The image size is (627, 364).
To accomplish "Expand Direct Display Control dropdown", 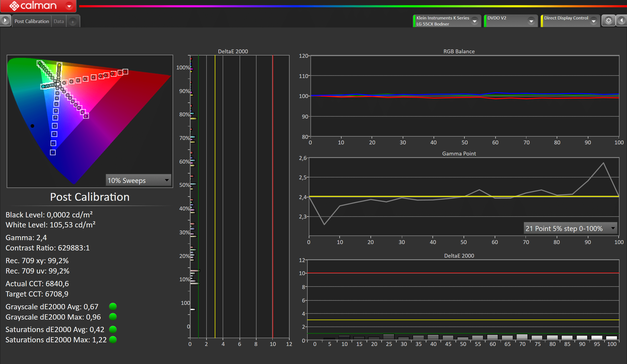I will click(593, 21).
